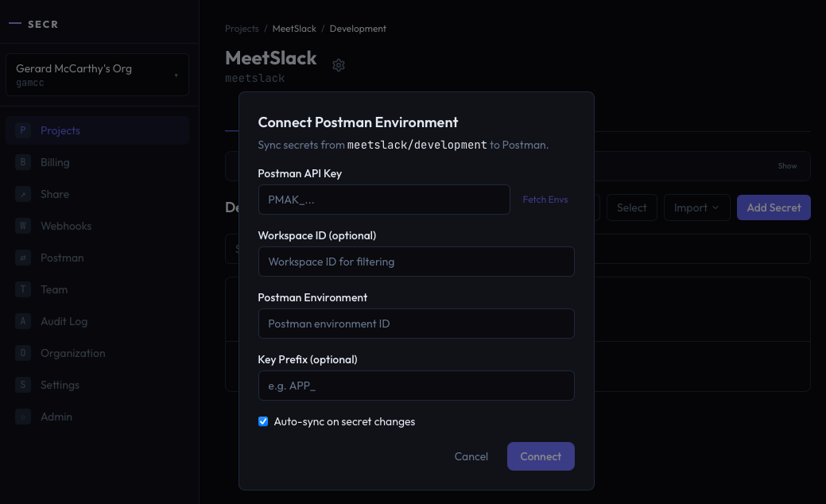Cancel the Postman connection dialog
This screenshot has height=504, width=826.
(x=471, y=456)
